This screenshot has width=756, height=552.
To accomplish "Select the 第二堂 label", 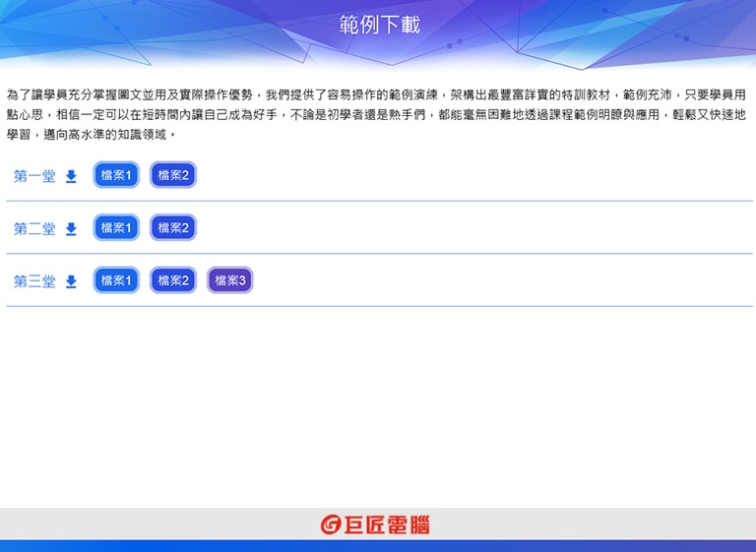I will (34, 229).
